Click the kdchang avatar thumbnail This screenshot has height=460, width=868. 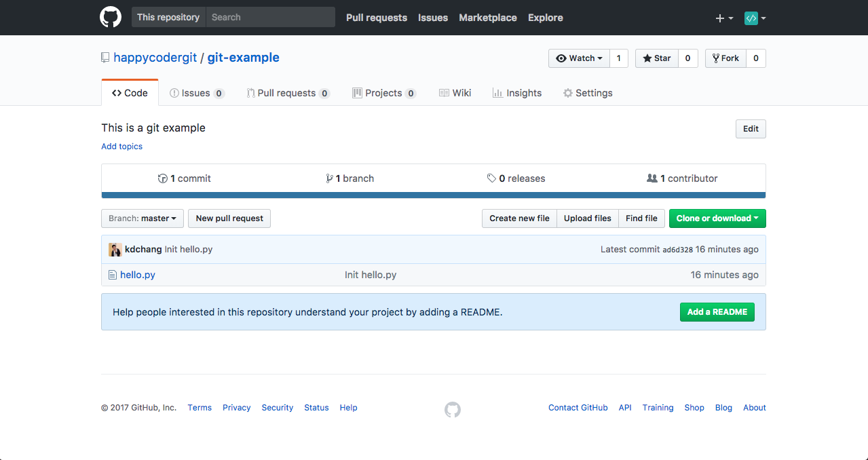pyautogui.click(x=115, y=250)
